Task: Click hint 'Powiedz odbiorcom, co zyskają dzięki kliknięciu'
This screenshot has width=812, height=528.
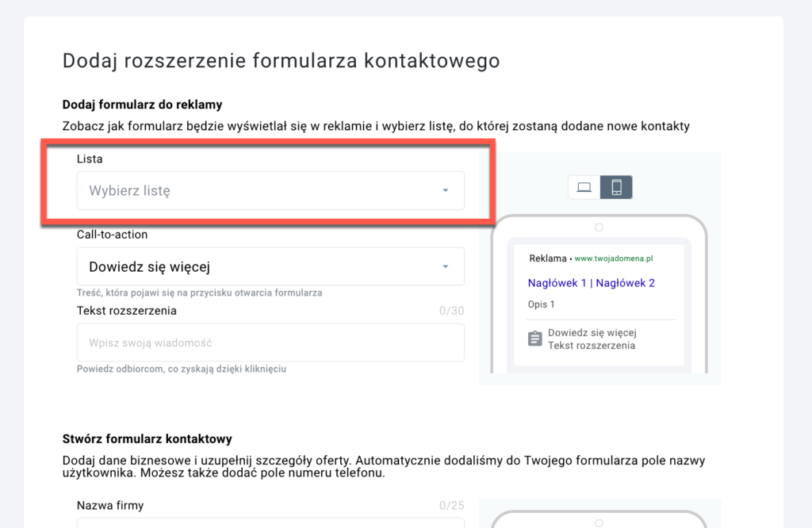Action: point(182,369)
